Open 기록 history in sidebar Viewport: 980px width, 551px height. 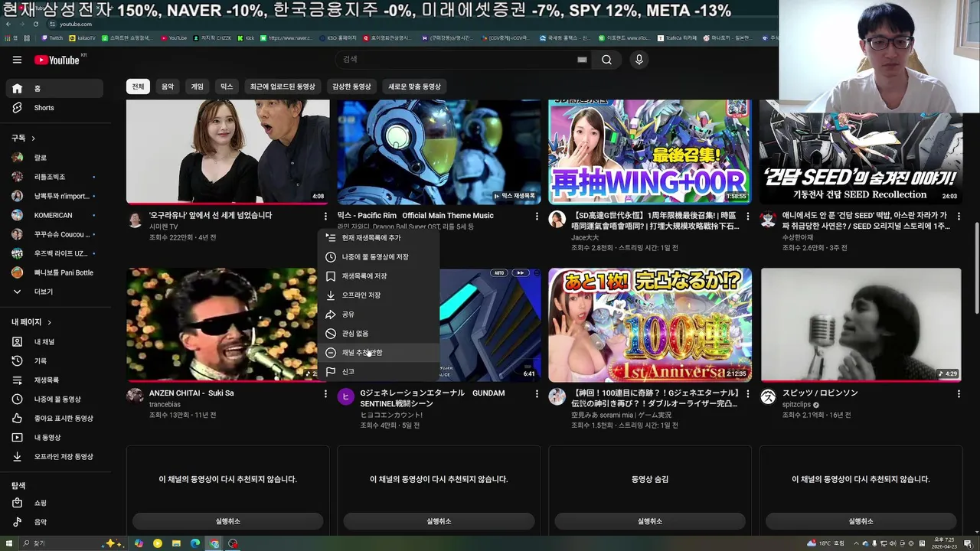54,361
